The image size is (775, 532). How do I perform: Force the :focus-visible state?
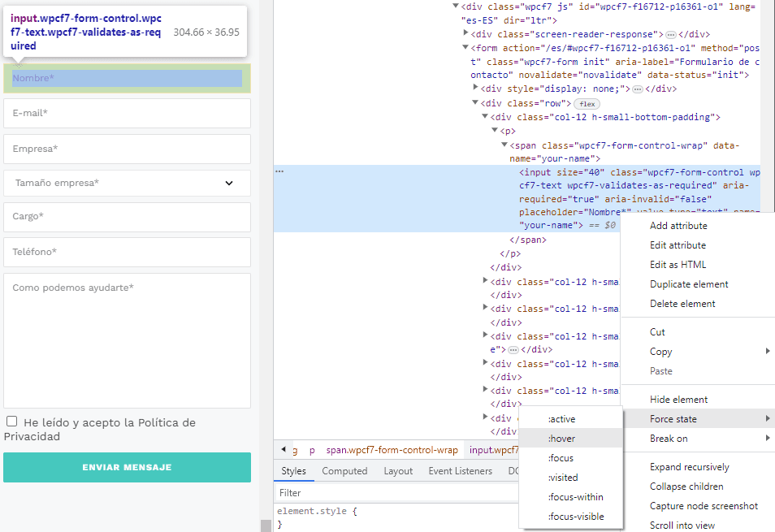[x=571, y=517]
